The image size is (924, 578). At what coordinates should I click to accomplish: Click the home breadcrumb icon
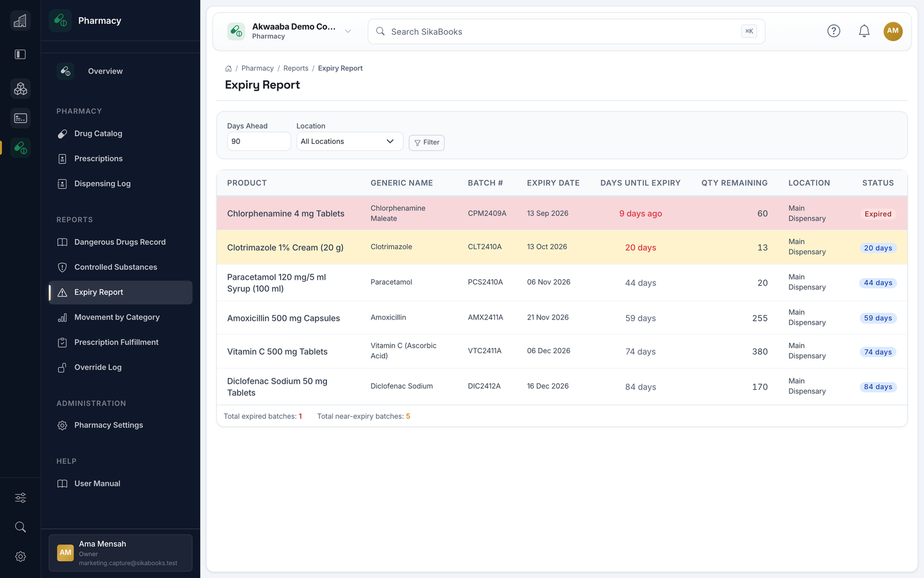point(229,68)
